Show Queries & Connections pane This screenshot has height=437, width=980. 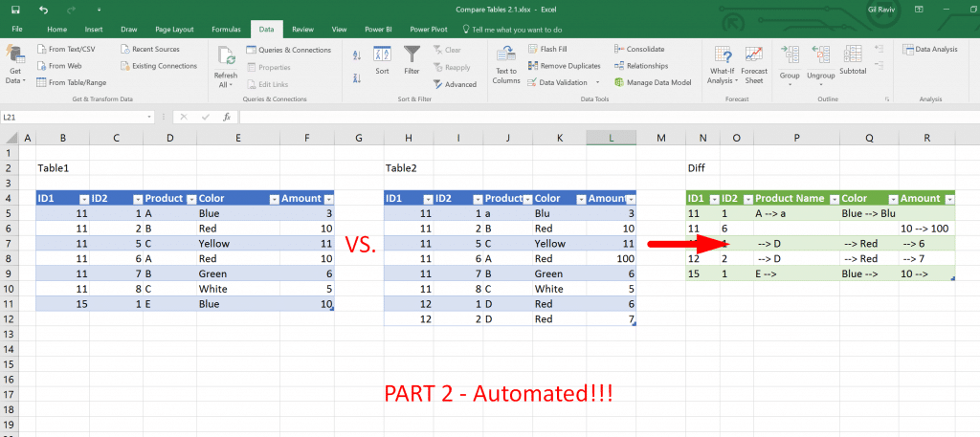288,50
